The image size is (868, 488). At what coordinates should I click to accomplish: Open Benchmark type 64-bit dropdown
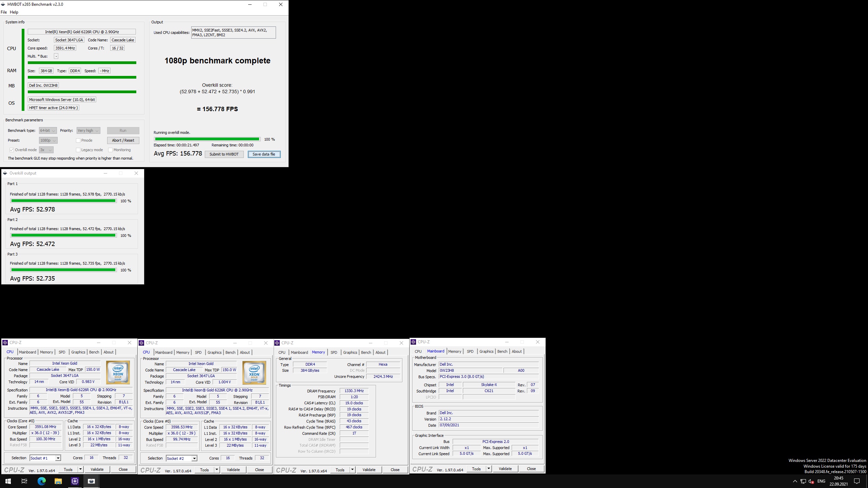click(x=48, y=130)
